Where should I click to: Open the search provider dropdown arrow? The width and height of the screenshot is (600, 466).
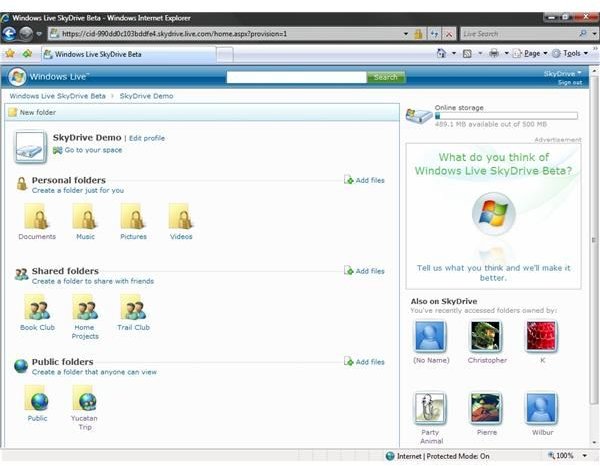[x=594, y=34]
